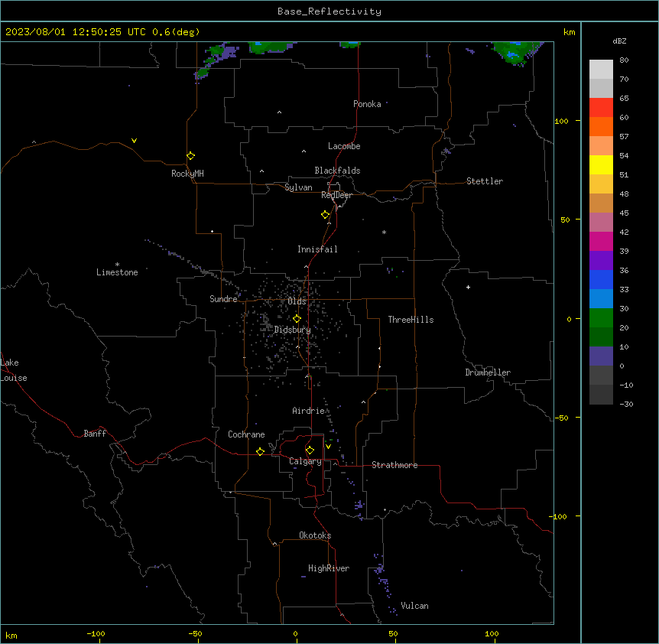The height and width of the screenshot is (644, 659).
Task: Click the Base_Reflectivity title
Action: click(329, 11)
